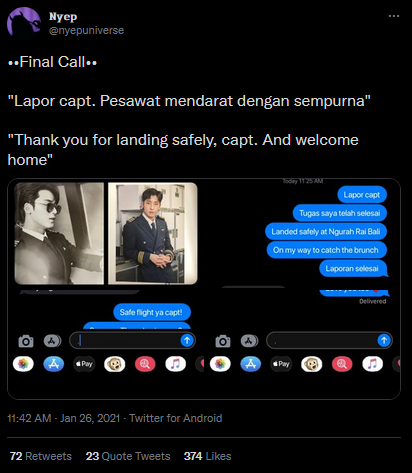The height and width of the screenshot is (473, 412).
Task: Tap the blue send arrow in right chat
Action: click(x=384, y=340)
